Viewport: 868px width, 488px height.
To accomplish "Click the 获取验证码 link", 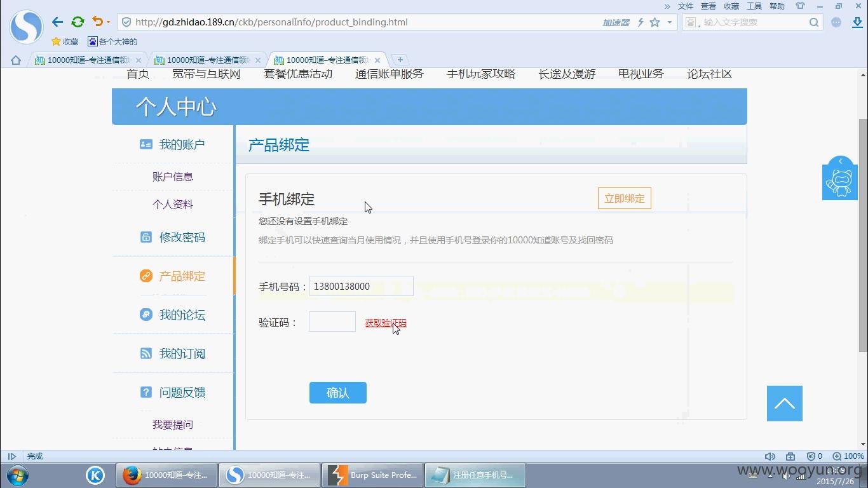I will click(x=386, y=323).
